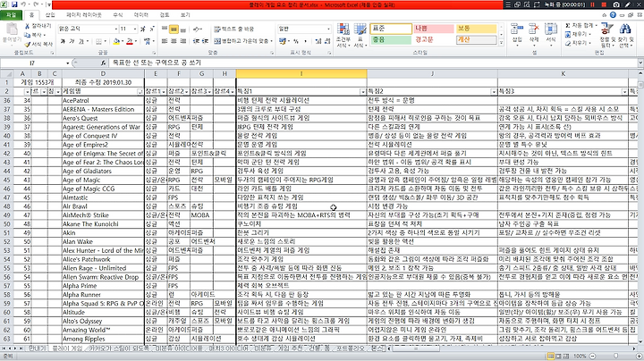
Task: Toggle underline formatting
Action: click(80, 41)
